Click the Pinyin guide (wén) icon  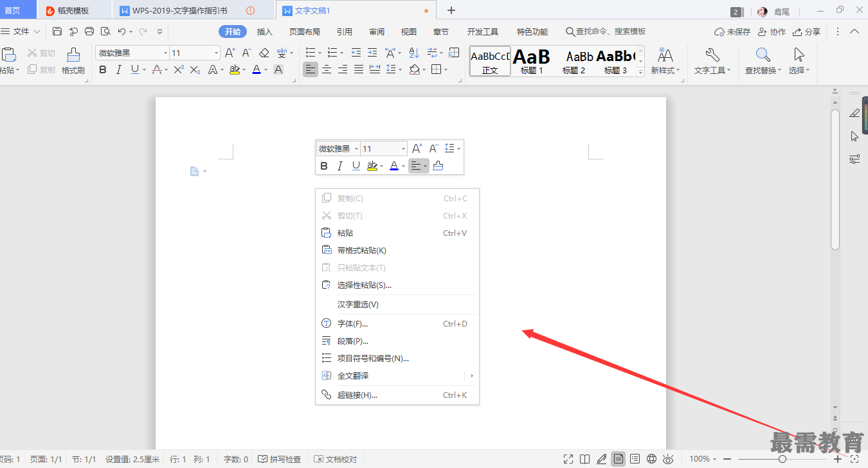282,53
